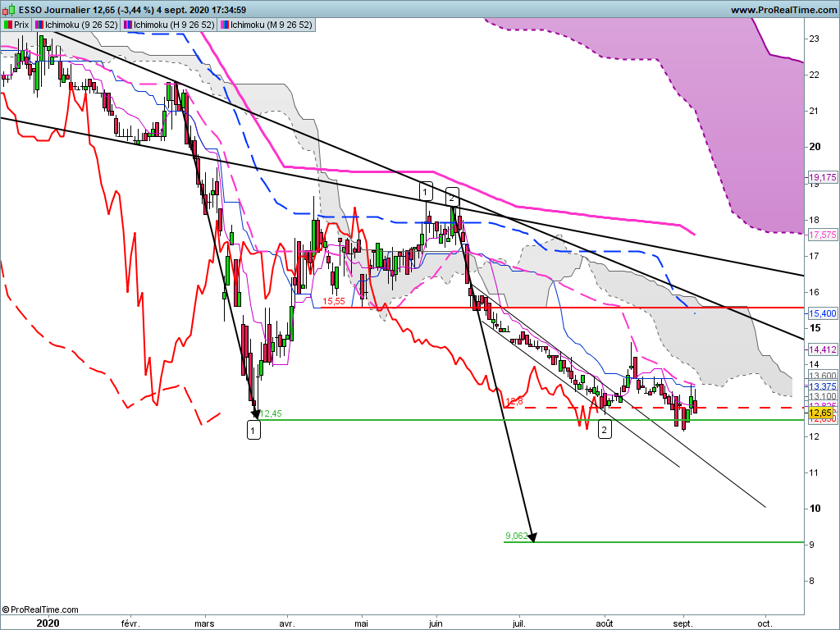Viewport: 840px width, 630px height.
Task: Click the candlestick chart icon in title bar
Action: click(9, 10)
